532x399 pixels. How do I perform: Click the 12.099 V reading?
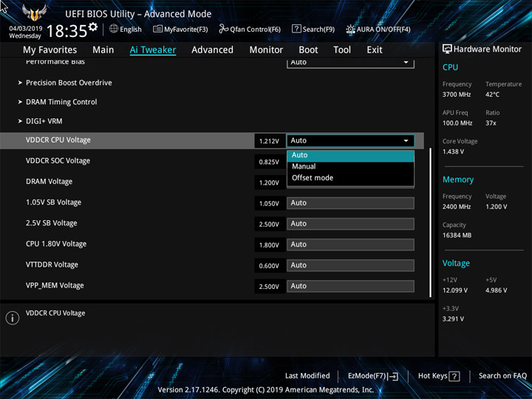point(455,290)
